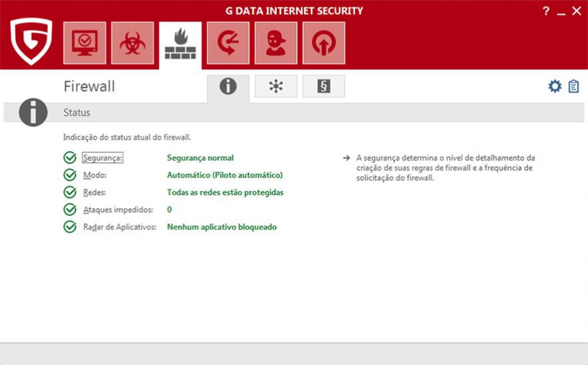
Task: Click the Segurança label
Action: (x=102, y=157)
